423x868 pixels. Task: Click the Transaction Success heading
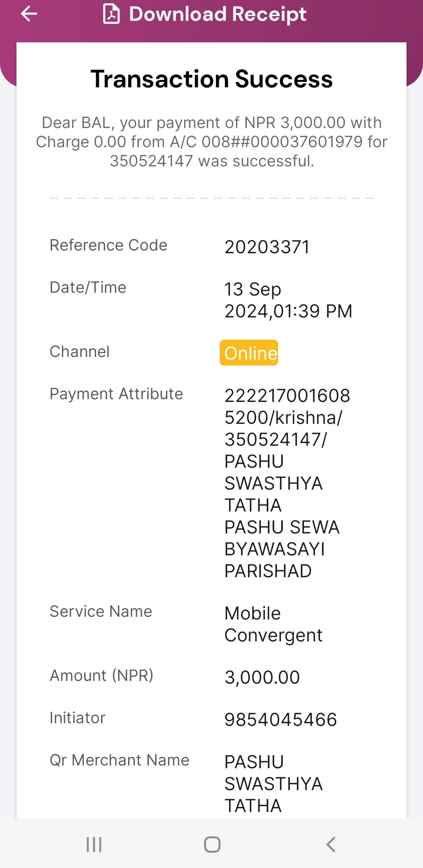[211, 79]
